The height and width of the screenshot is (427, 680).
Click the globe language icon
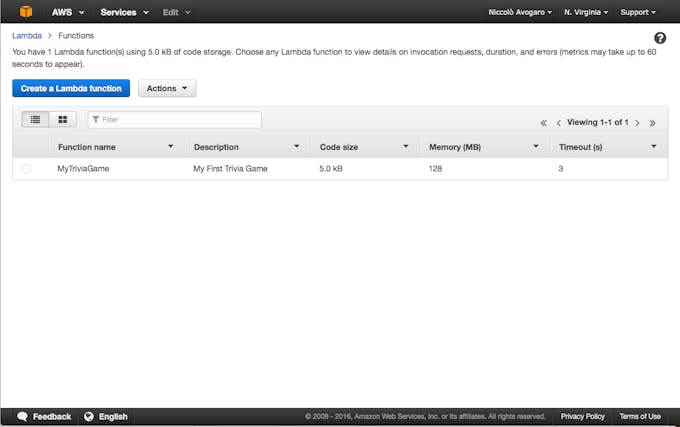89,417
